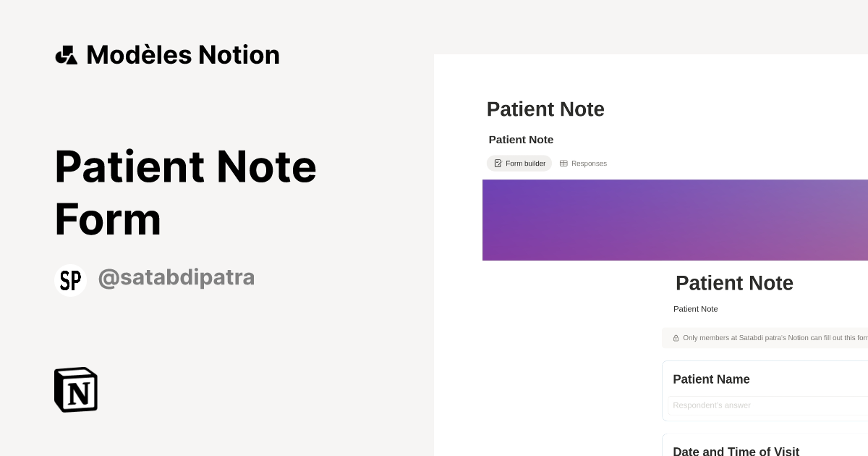Edit the Patient Note form heading below banner
The image size is (868, 456).
tap(734, 283)
